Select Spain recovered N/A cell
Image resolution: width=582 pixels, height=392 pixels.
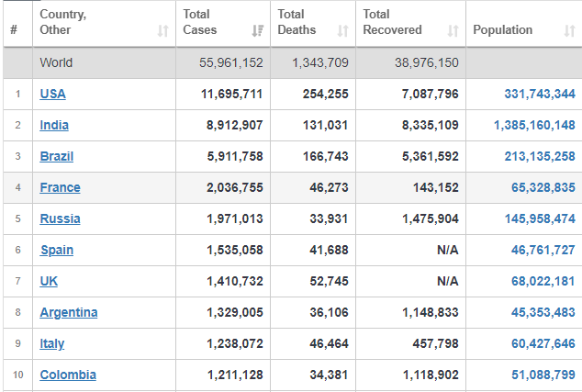448,250
